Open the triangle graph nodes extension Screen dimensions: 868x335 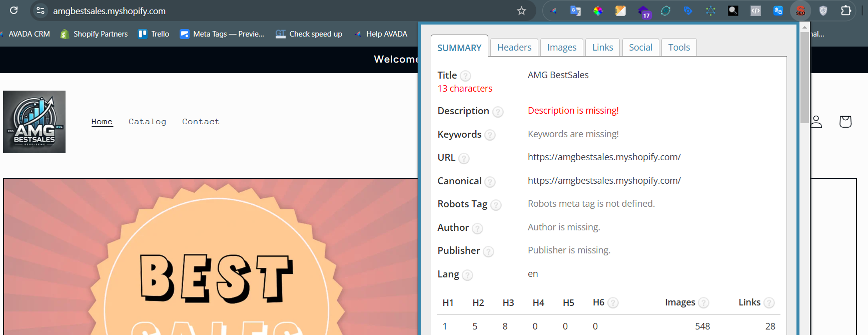(x=710, y=11)
